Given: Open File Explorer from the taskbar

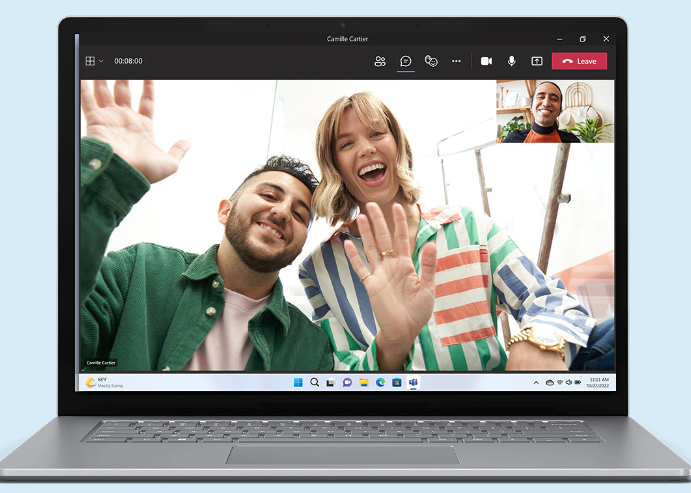Looking at the screenshot, I should 364,382.
